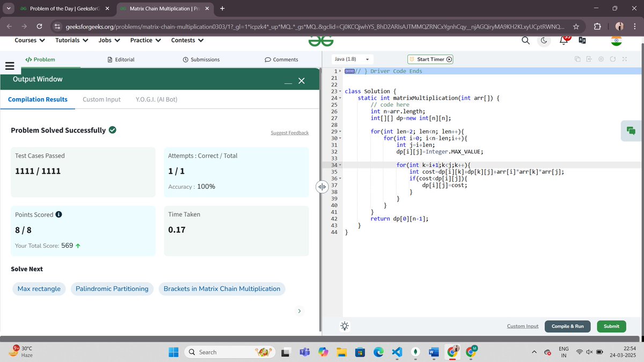Reset code with the refresh icon
Viewport: 644px width, 362px height.
[612, 60]
